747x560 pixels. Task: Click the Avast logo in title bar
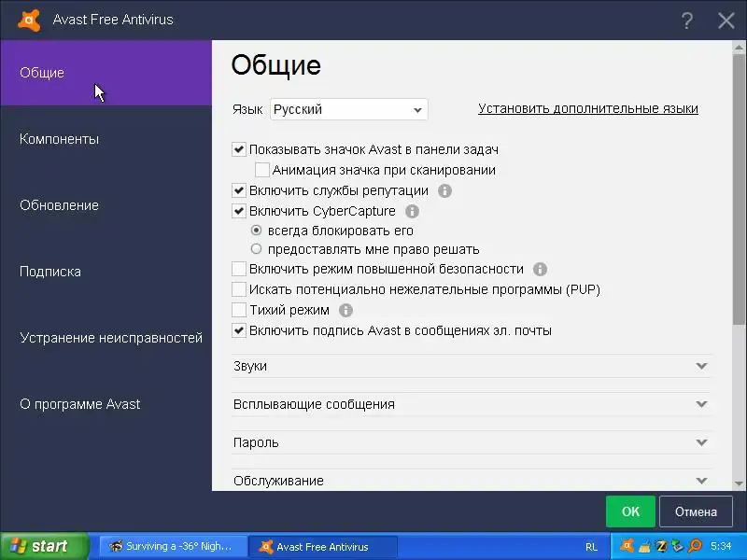[x=29, y=20]
